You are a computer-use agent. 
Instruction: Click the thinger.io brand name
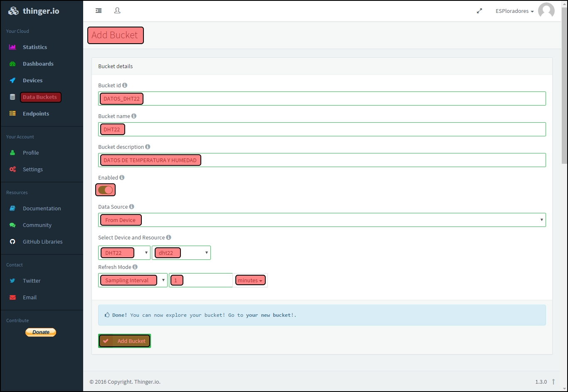point(41,11)
